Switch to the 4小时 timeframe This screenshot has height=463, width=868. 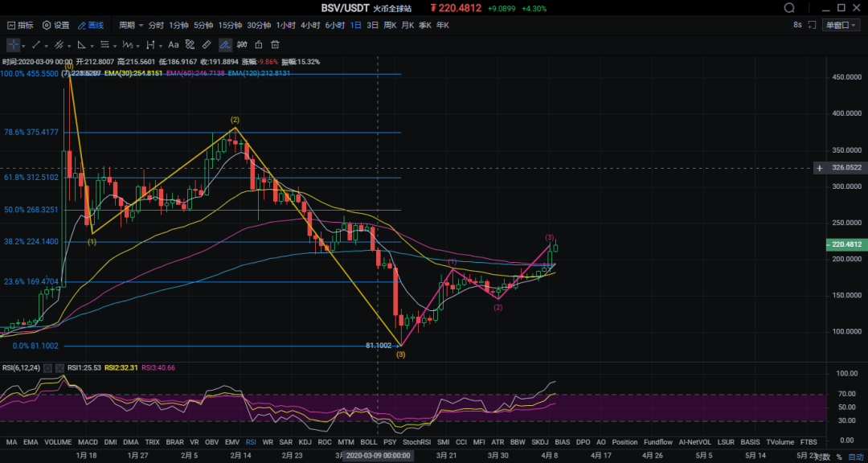(310, 25)
